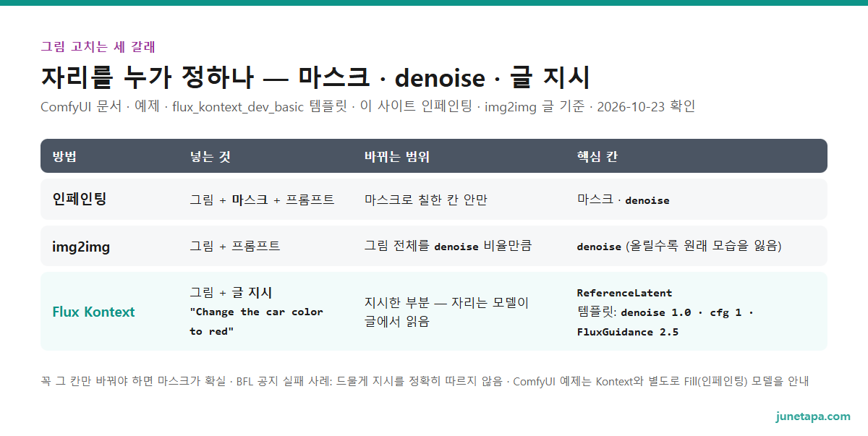Click the cell '그림 전체를 denoise 비율만큼'
868x436 pixels.
pos(448,246)
